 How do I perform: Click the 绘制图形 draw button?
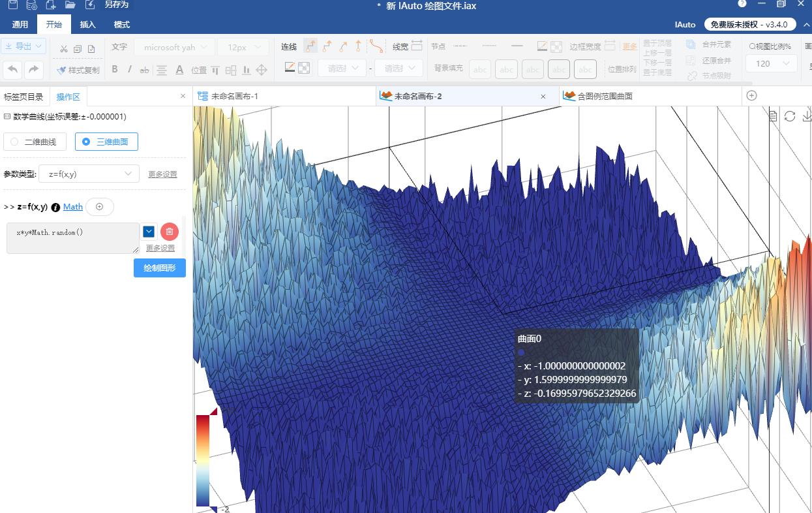point(160,268)
